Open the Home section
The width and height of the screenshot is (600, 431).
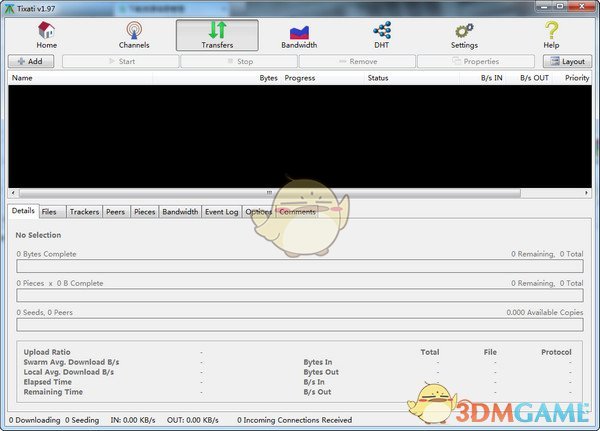click(47, 35)
